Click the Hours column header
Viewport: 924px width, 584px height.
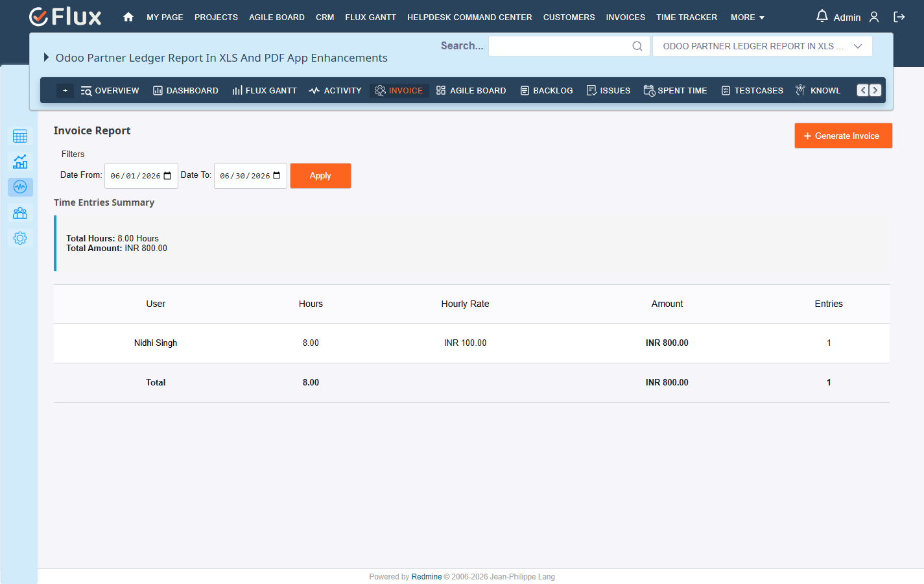pyautogui.click(x=311, y=304)
